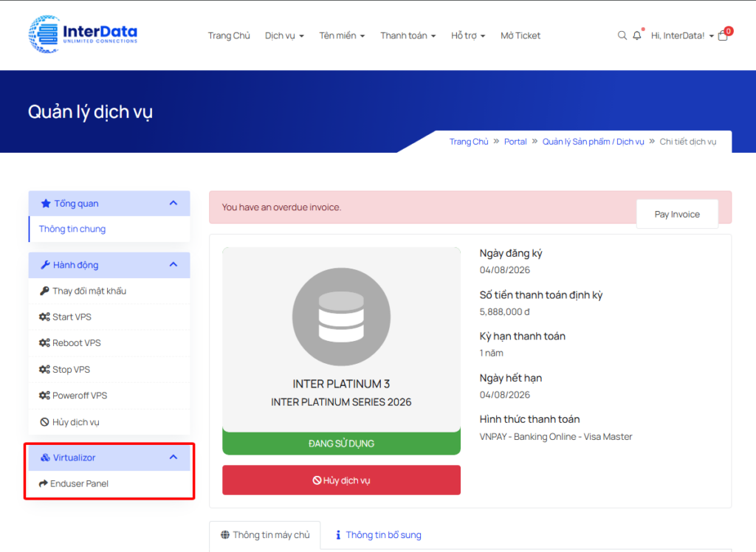Image resolution: width=756 pixels, height=552 pixels.
Task: Collapse the Virtualizor panel chevron
Action: coord(173,457)
